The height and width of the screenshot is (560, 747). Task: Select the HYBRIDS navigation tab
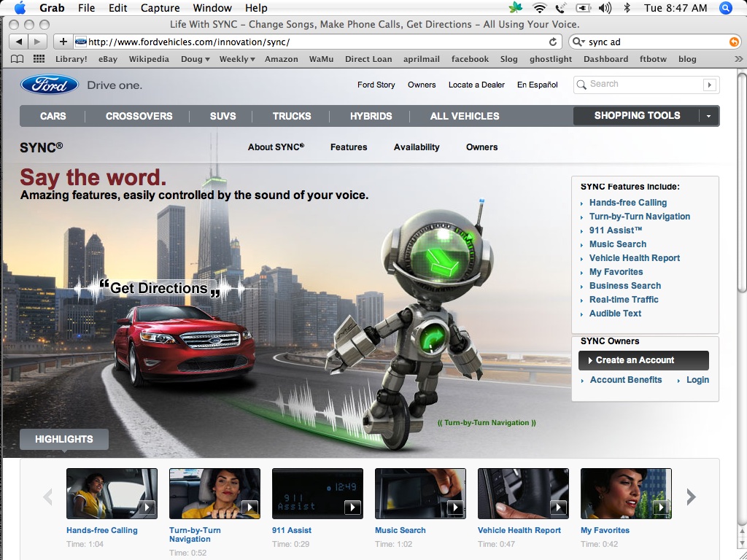point(371,116)
